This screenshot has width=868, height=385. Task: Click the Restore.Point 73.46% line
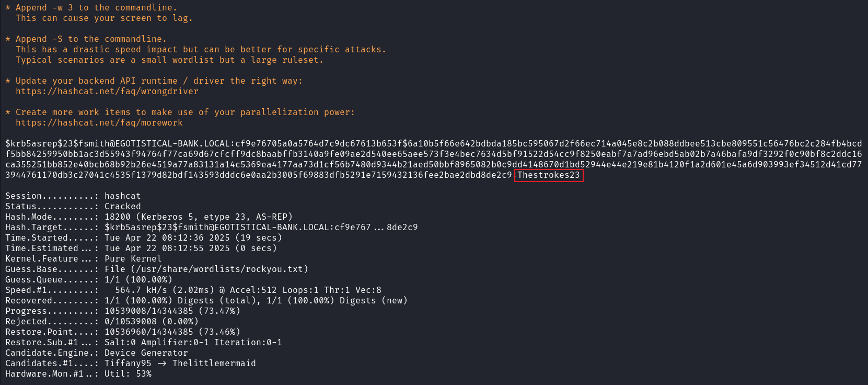123,332
